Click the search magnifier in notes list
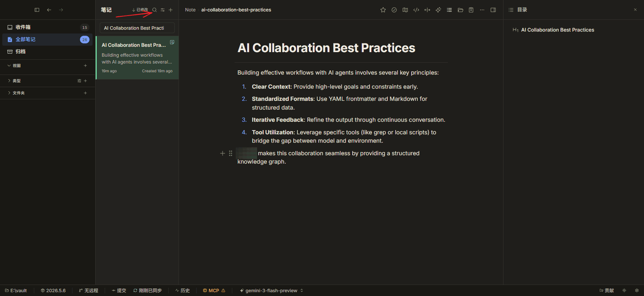The image size is (644, 296). (x=155, y=10)
